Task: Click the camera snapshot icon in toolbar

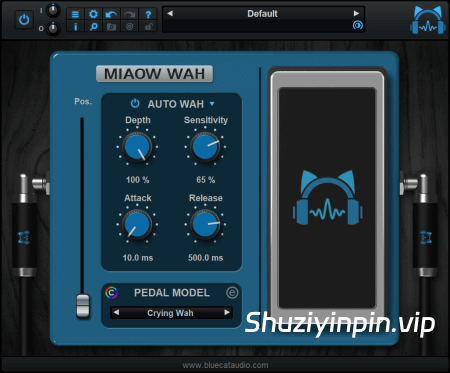Action: coord(111,26)
